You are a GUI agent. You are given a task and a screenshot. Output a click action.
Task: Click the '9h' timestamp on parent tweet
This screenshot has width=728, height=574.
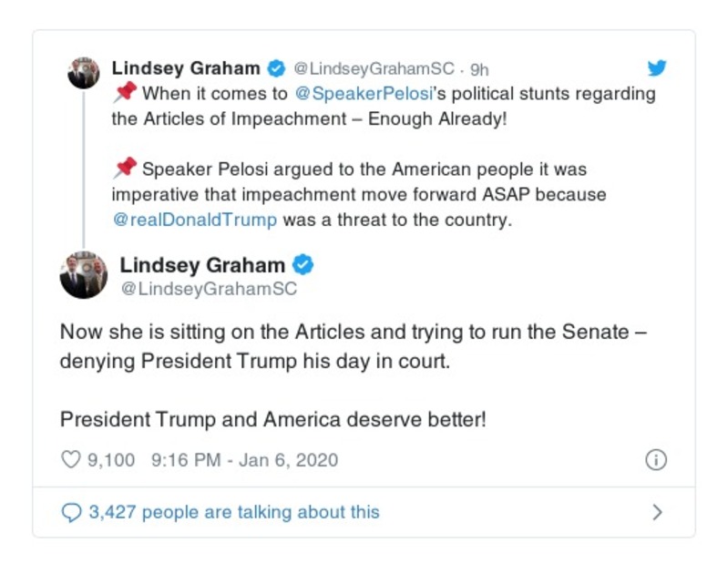(x=479, y=69)
